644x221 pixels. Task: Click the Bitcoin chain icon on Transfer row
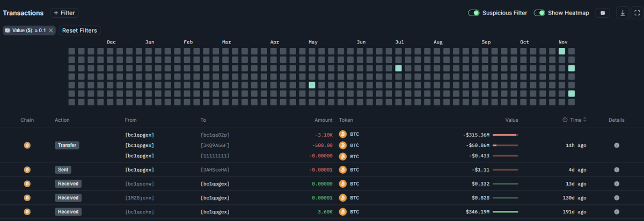click(x=27, y=145)
